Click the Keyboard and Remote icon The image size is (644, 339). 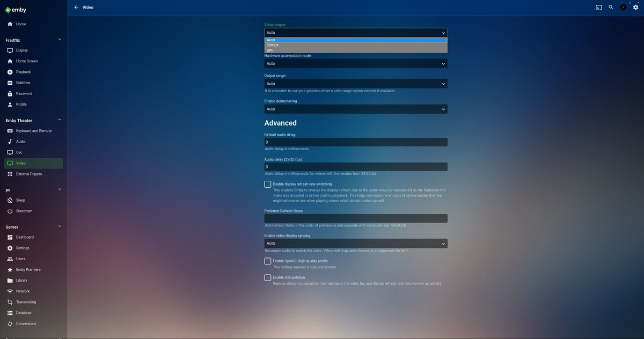[x=10, y=130]
